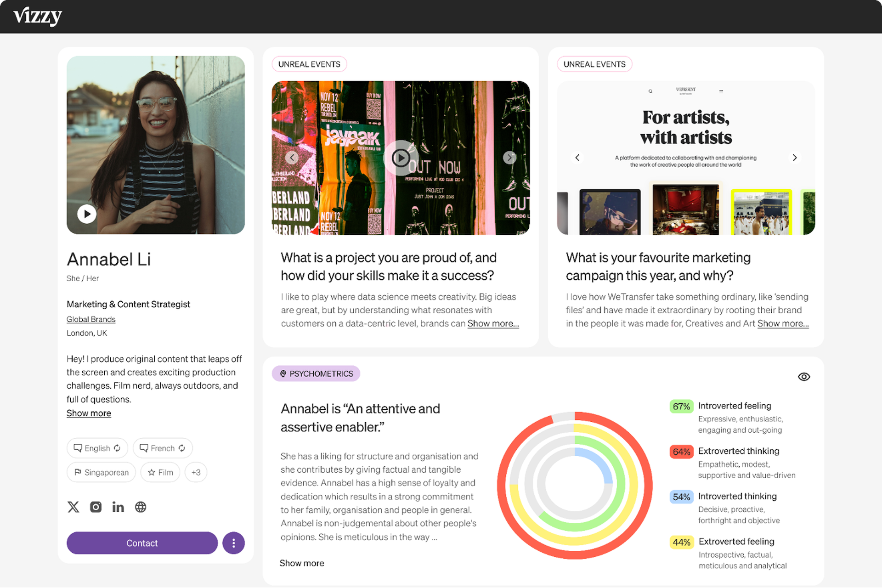Select the PSYCHOMETRICS tag

(x=316, y=373)
